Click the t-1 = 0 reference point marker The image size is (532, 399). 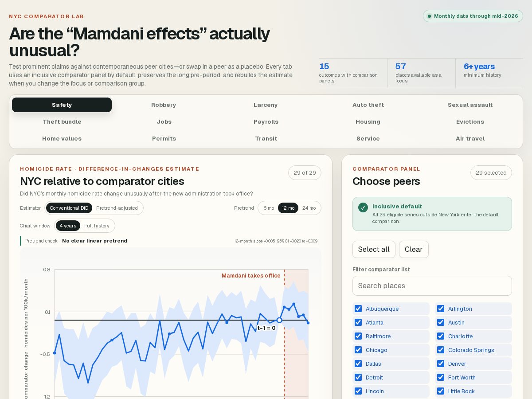click(x=279, y=320)
